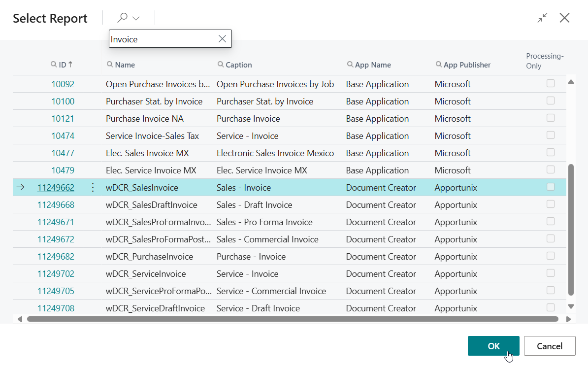
Task: Click the search icon on App Publisher column
Action: (x=439, y=65)
